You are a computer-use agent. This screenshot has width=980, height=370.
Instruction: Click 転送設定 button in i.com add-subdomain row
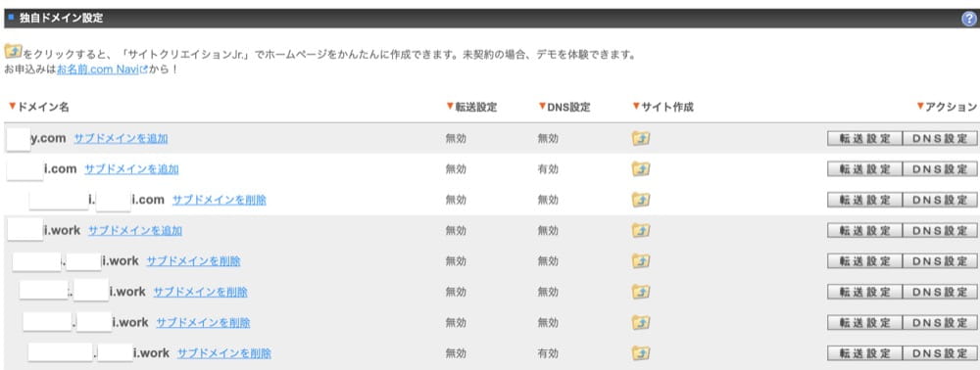(x=864, y=169)
